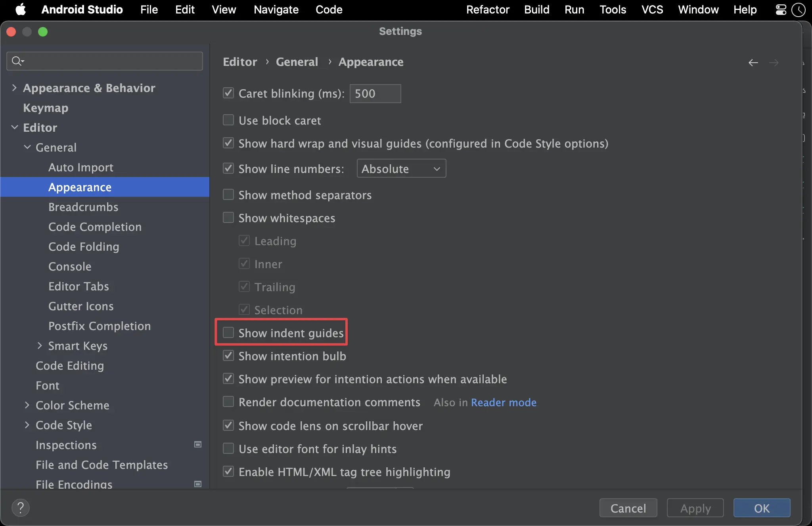Toggle Show hard wrap and visual guides
This screenshot has width=812, height=526.
click(x=228, y=143)
